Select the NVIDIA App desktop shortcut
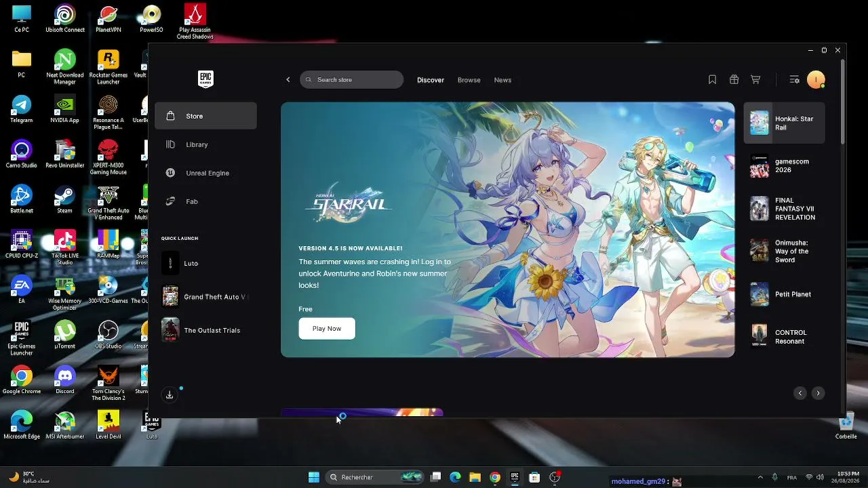868x488 pixels. (x=65, y=109)
